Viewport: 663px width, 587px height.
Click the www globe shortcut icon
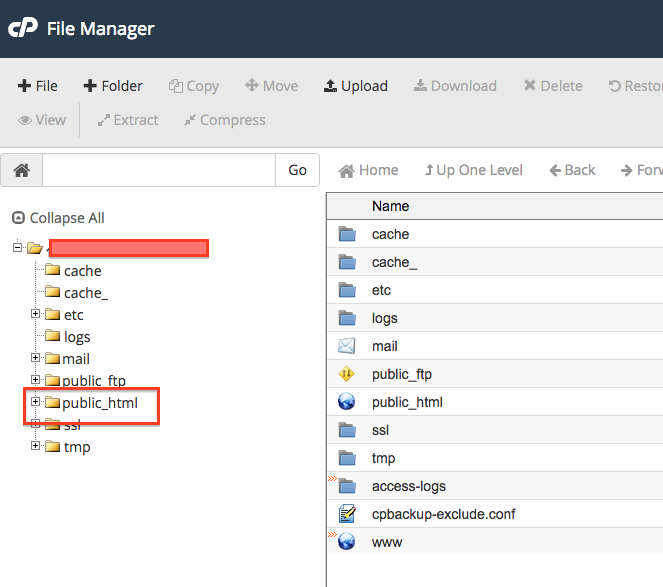pos(347,542)
